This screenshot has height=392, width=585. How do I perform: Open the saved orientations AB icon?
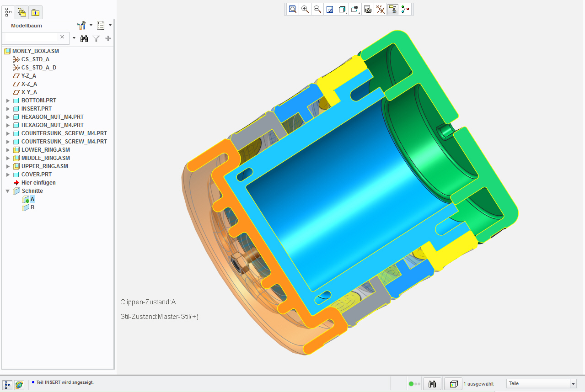[355, 9]
